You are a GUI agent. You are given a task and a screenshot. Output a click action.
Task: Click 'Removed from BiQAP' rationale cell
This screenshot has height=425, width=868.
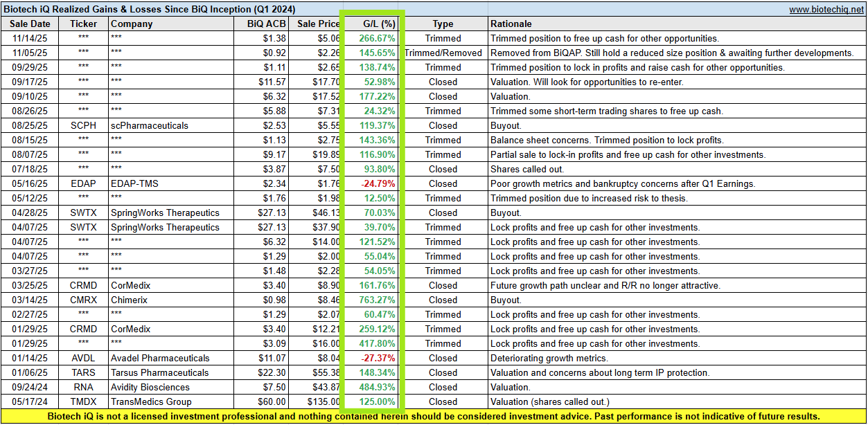tap(677, 53)
